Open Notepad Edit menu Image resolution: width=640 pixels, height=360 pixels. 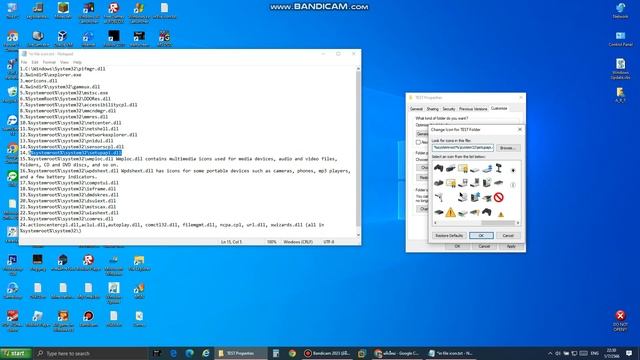[x=35, y=62]
